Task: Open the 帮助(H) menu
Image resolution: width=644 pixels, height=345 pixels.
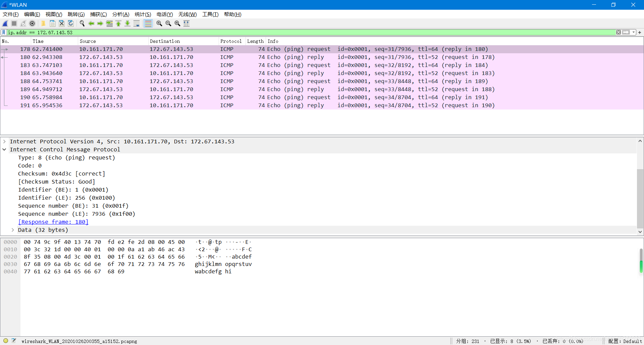Action: pyautogui.click(x=233, y=14)
